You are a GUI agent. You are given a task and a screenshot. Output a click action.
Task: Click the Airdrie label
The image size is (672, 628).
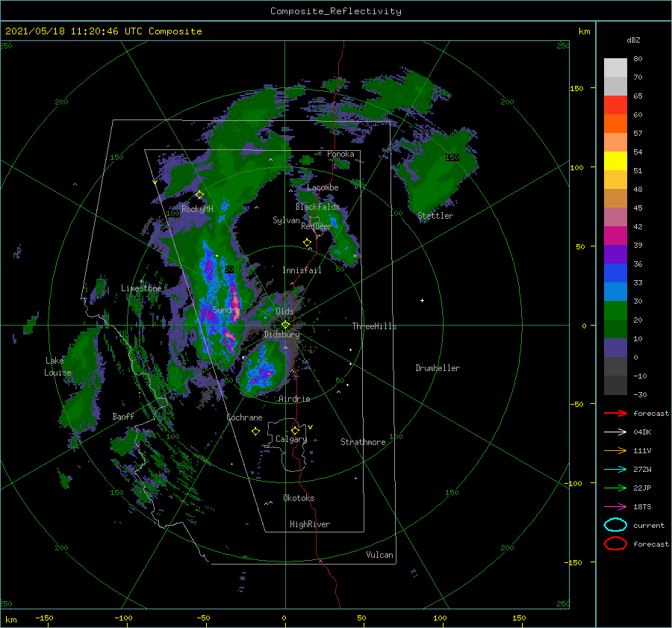pyautogui.click(x=294, y=399)
